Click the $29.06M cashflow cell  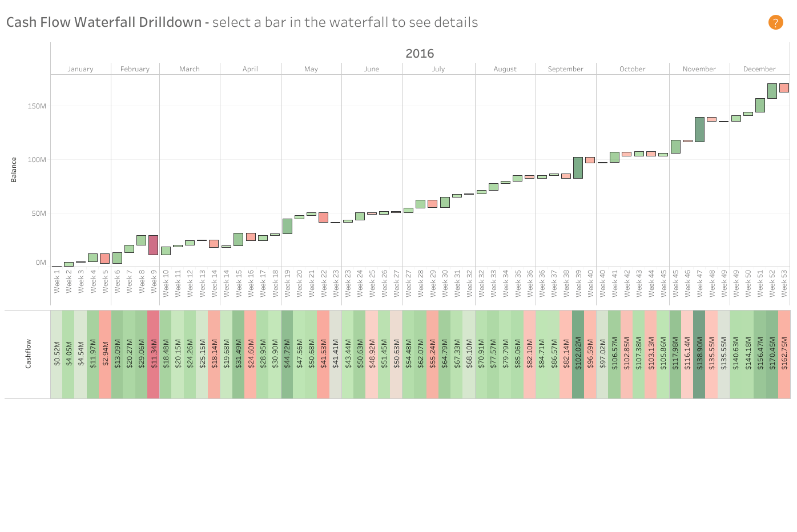click(x=141, y=354)
